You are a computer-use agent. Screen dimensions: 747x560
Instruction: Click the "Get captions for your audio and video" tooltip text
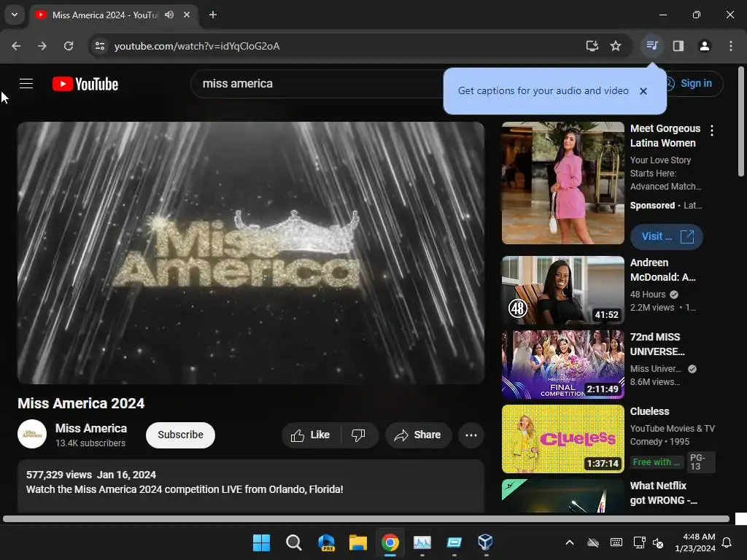(x=543, y=91)
